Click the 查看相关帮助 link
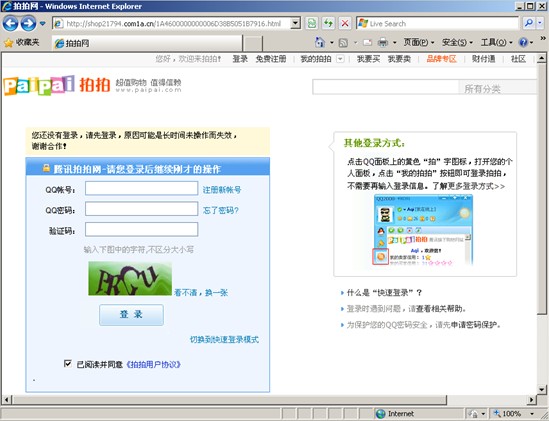 tap(439, 309)
